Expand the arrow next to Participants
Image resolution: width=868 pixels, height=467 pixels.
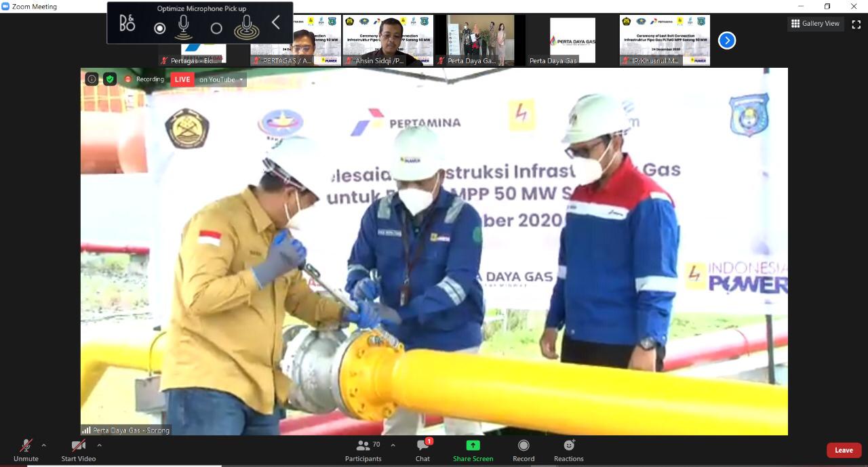[393, 445]
